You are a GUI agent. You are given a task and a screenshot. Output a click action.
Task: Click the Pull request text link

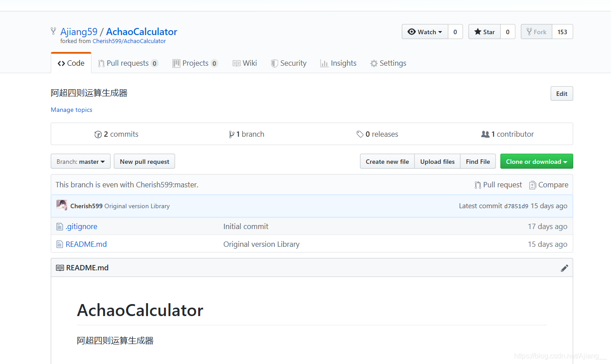503,185
